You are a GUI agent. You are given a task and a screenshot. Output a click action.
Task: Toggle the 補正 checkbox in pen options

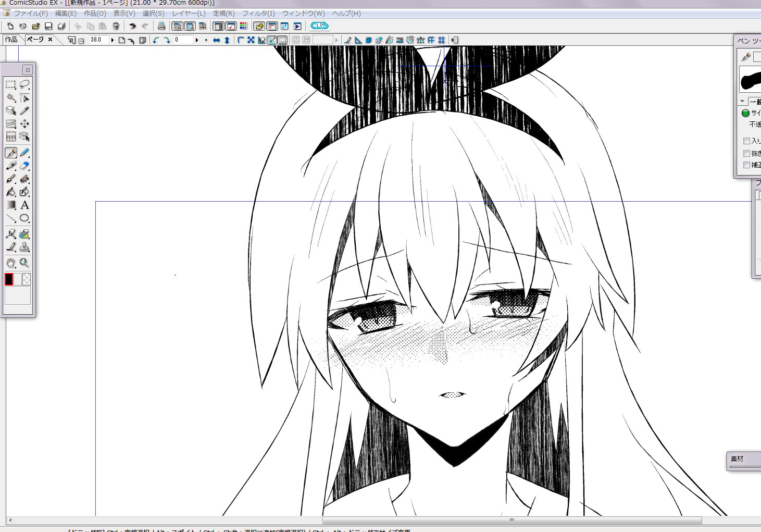coord(746,165)
